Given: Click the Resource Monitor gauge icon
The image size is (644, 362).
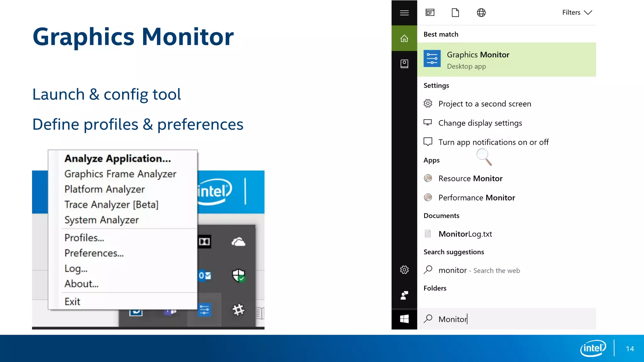Looking at the screenshot, I should tap(428, 178).
